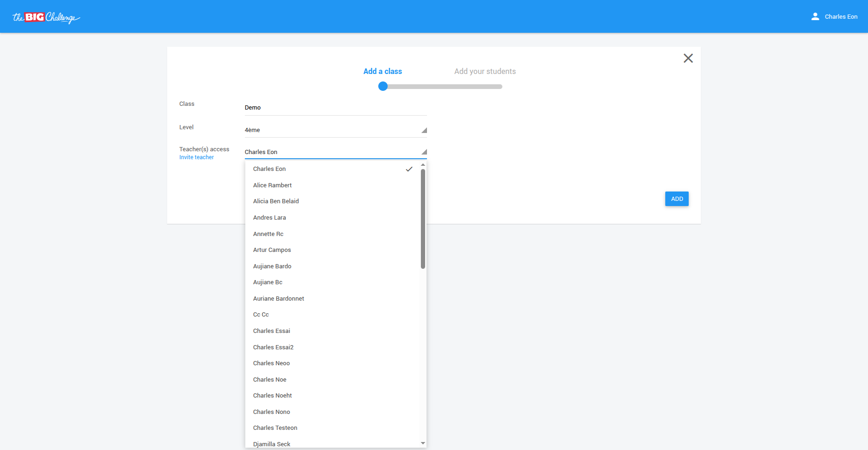Click the user profile icon in header
Image resolution: width=868 pixels, height=450 pixels.
[x=814, y=16]
